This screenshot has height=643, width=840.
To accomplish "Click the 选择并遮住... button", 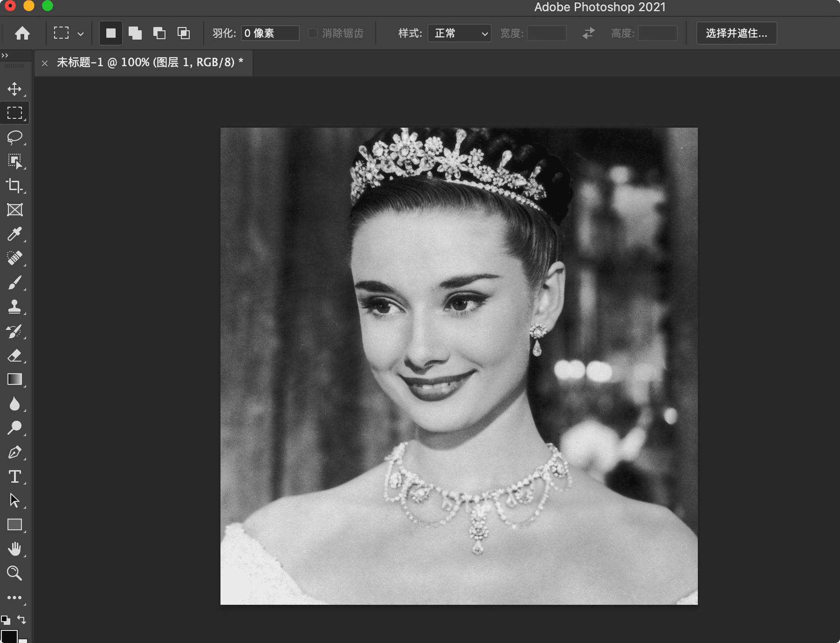I will click(x=737, y=33).
